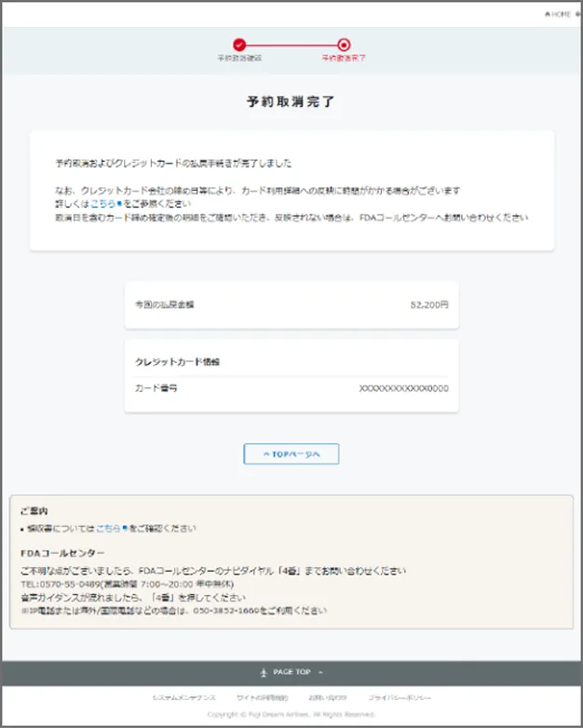The image size is (583, 728).
Task: Click the red checkmark step icon
Action: click(x=239, y=44)
